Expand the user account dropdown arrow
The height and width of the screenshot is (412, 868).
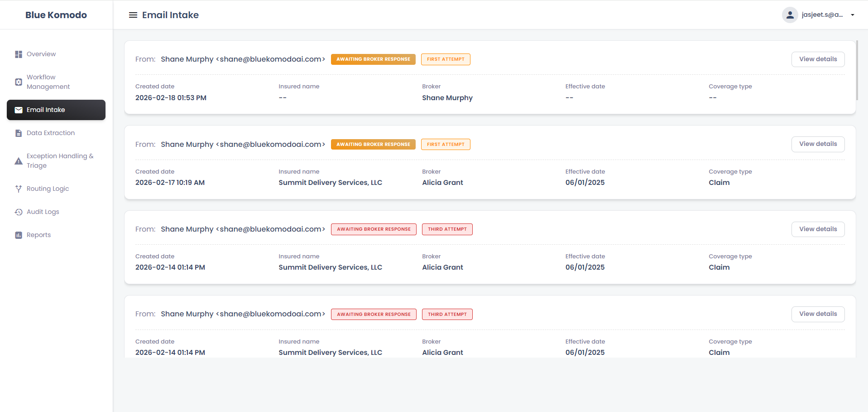click(x=853, y=15)
